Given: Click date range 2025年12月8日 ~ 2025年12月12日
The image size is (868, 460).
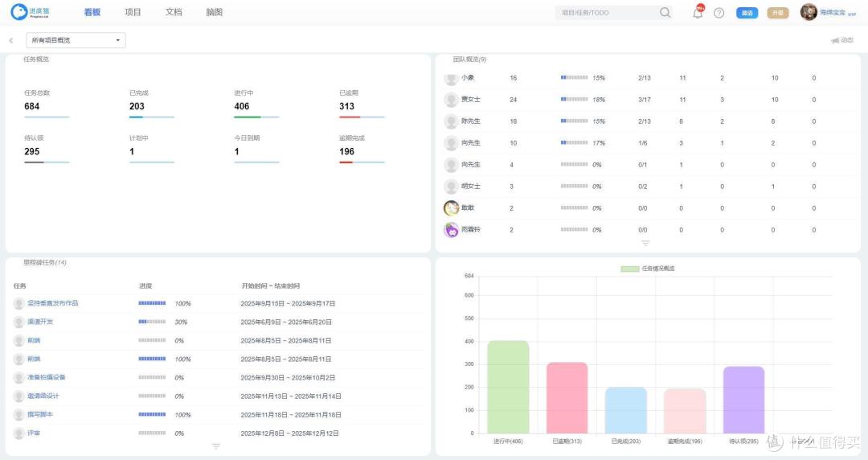Looking at the screenshot, I should [x=289, y=433].
